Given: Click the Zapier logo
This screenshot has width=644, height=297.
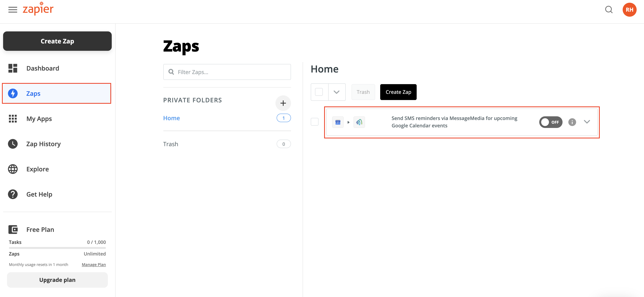Looking at the screenshot, I should (x=38, y=9).
